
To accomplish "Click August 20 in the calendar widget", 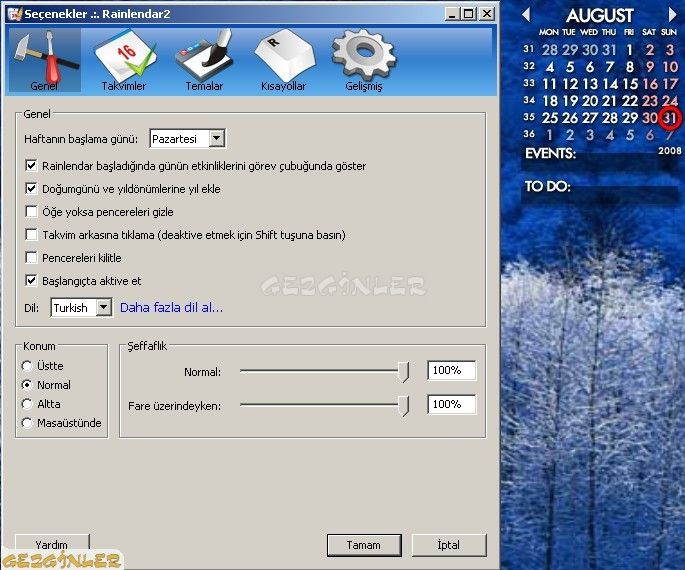I will (590, 101).
